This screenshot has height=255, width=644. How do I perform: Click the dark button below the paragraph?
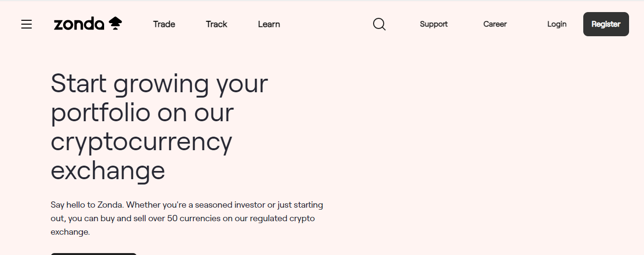coord(94,254)
